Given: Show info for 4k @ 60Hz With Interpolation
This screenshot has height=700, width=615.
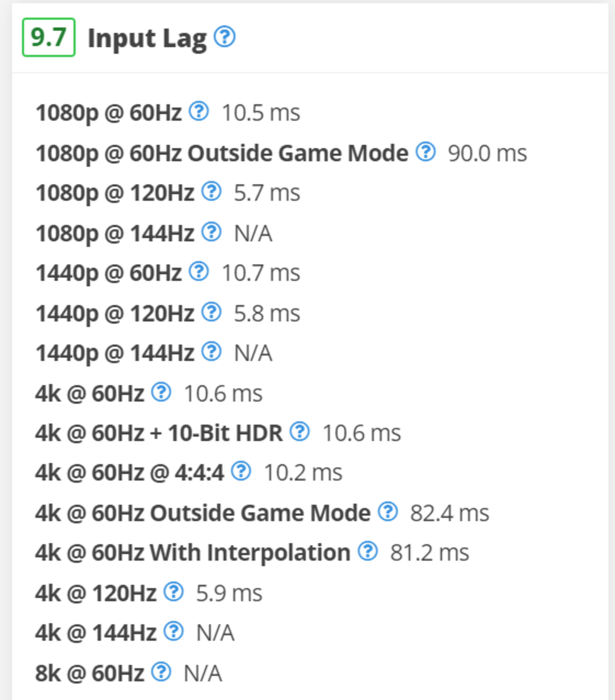Looking at the screenshot, I should coord(368,551).
